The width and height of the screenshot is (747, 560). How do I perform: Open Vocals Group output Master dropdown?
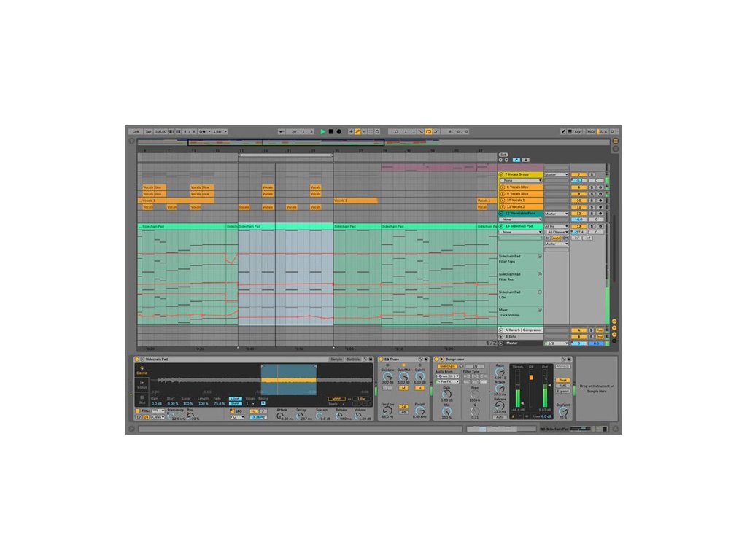[x=557, y=175]
